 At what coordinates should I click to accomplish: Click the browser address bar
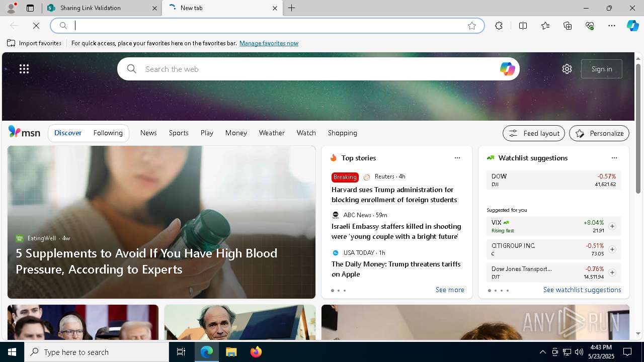click(x=267, y=26)
